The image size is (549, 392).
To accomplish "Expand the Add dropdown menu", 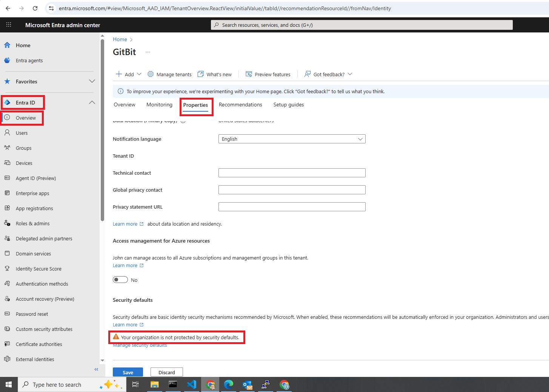I will tap(128, 74).
